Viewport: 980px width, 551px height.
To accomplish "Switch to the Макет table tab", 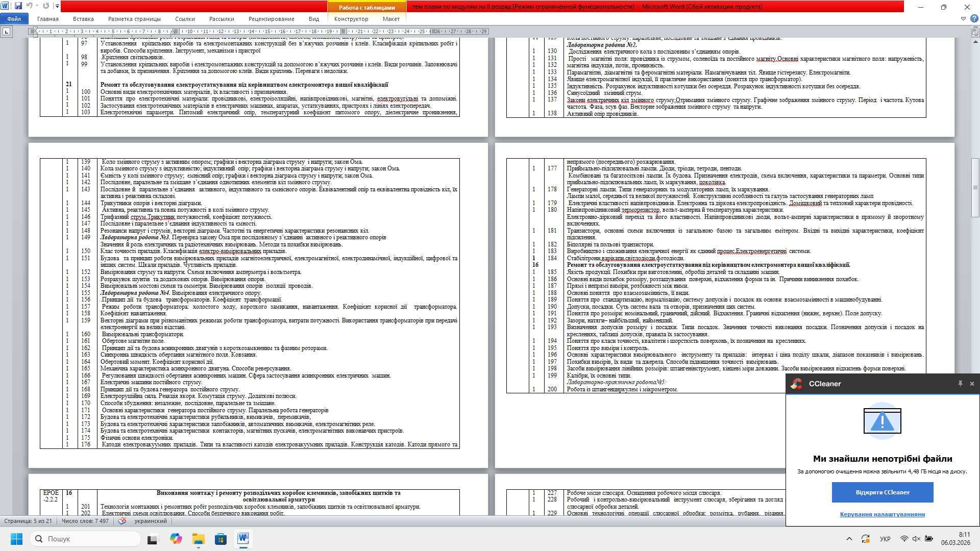I will pyautogui.click(x=391, y=19).
